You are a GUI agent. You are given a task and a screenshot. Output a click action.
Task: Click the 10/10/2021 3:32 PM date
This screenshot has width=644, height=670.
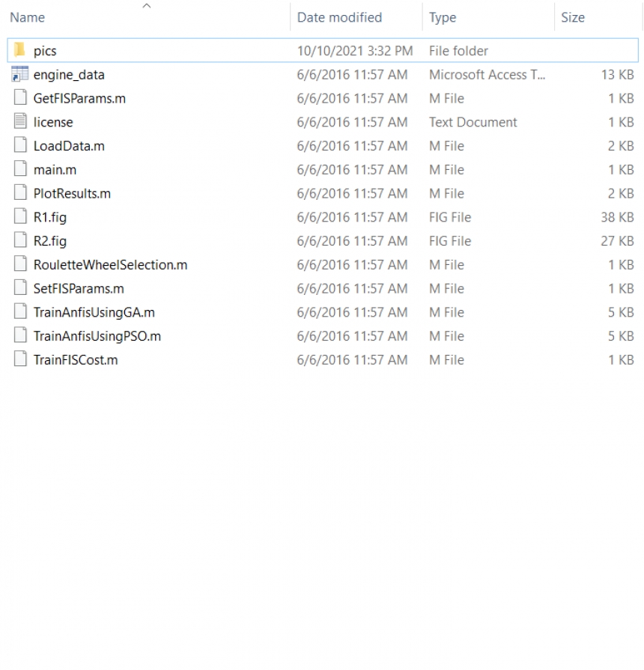point(355,51)
